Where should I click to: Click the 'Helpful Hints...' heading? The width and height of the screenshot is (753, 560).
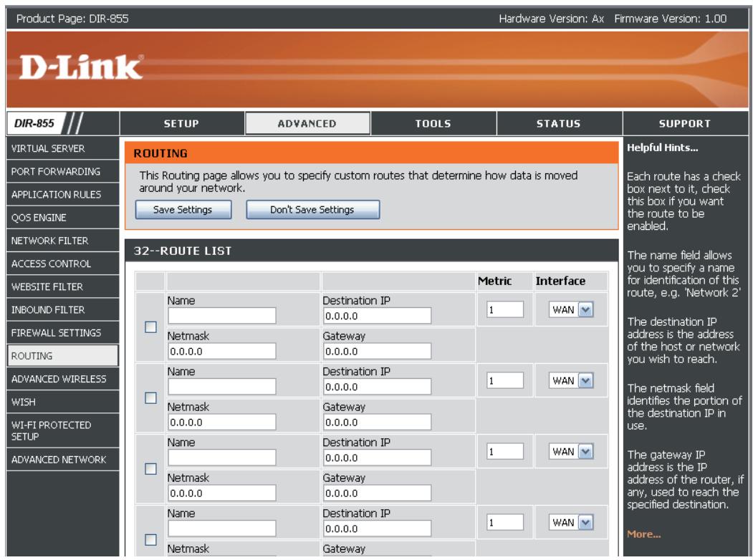(x=662, y=148)
